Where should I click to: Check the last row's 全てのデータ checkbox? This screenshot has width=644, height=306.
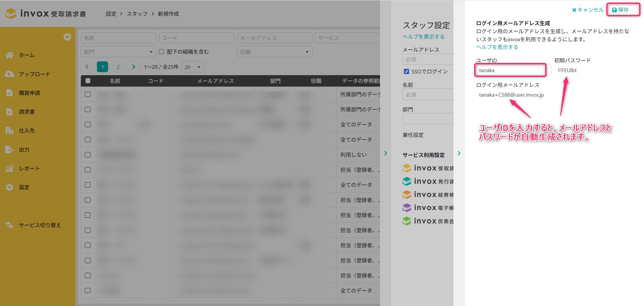coord(88,291)
